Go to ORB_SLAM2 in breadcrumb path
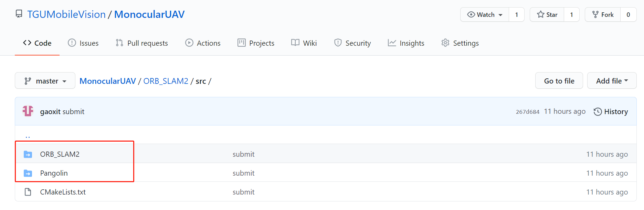644x210 pixels. click(166, 81)
